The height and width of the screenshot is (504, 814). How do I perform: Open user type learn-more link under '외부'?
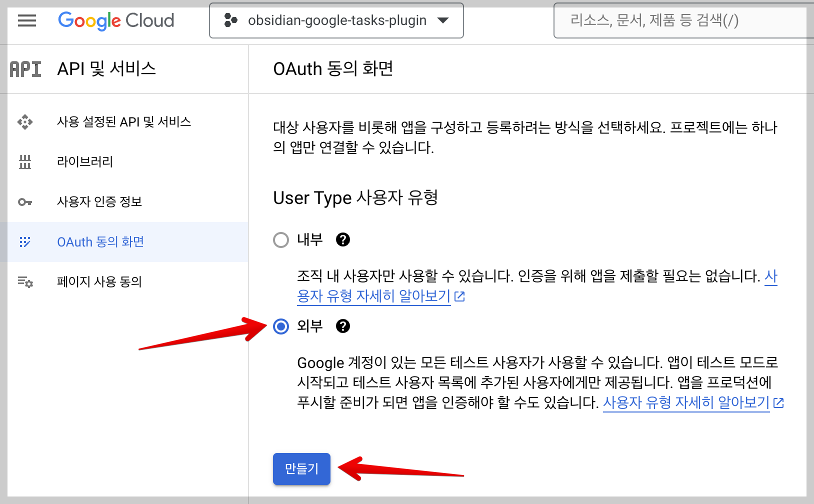[693, 402]
